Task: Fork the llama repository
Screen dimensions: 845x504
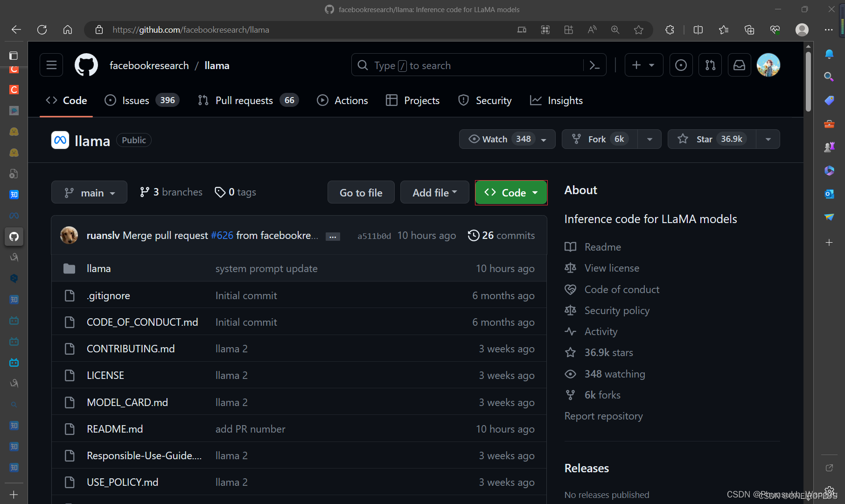Action: coord(600,139)
